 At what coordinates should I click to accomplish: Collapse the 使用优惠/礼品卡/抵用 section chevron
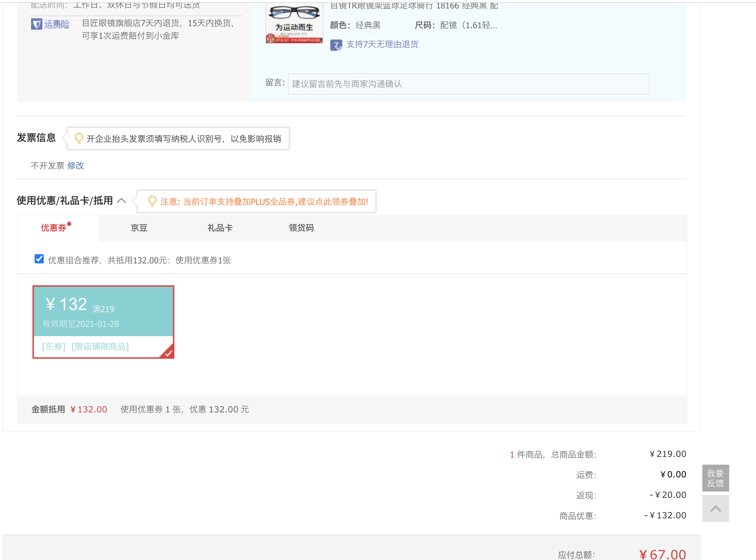pyautogui.click(x=121, y=201)
